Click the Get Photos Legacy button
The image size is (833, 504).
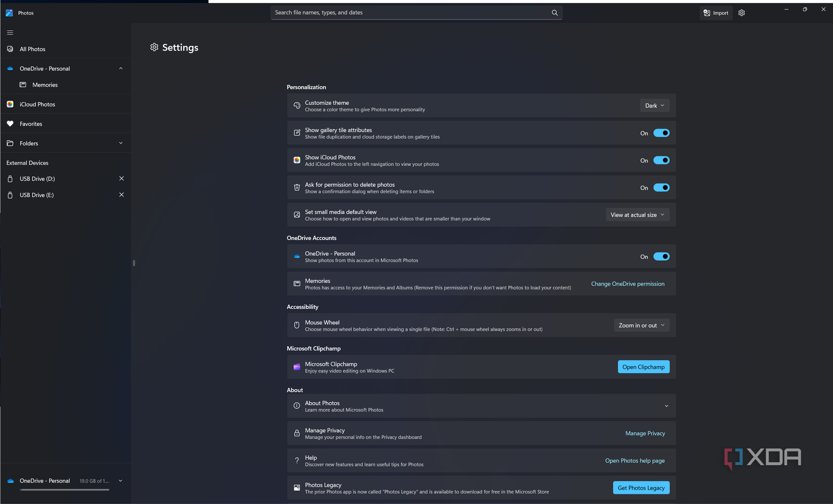tap(641, 488)
